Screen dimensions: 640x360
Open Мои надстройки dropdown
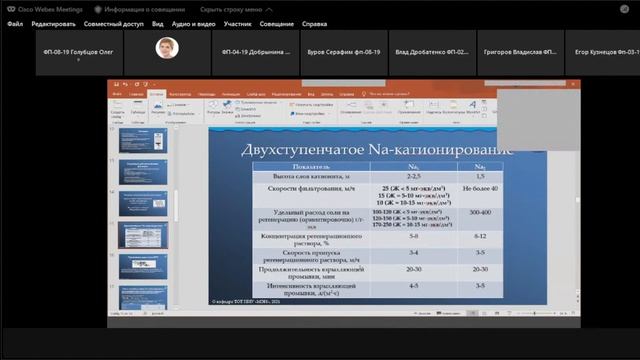click(x=308, y=114)
